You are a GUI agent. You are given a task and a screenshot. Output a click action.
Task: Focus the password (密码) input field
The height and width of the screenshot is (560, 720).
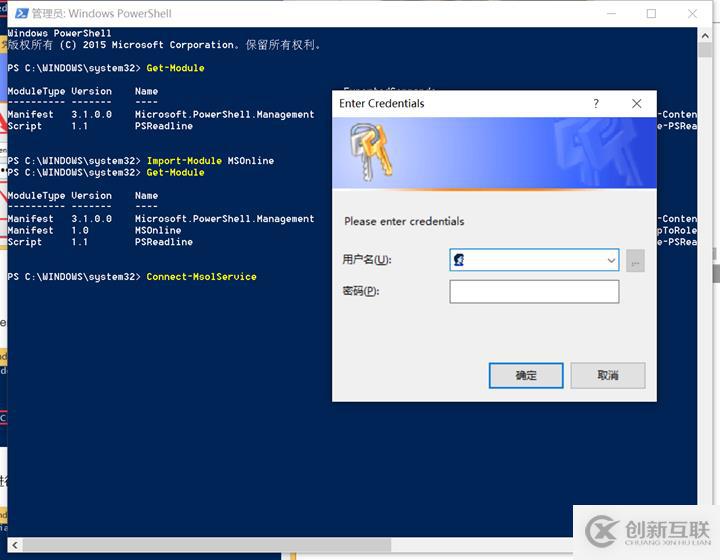(x=534, y=291)
